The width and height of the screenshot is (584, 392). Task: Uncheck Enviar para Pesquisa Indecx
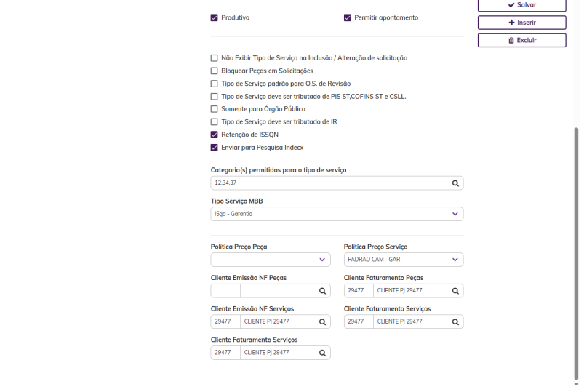pyautogui.click(x=215, y=147)
